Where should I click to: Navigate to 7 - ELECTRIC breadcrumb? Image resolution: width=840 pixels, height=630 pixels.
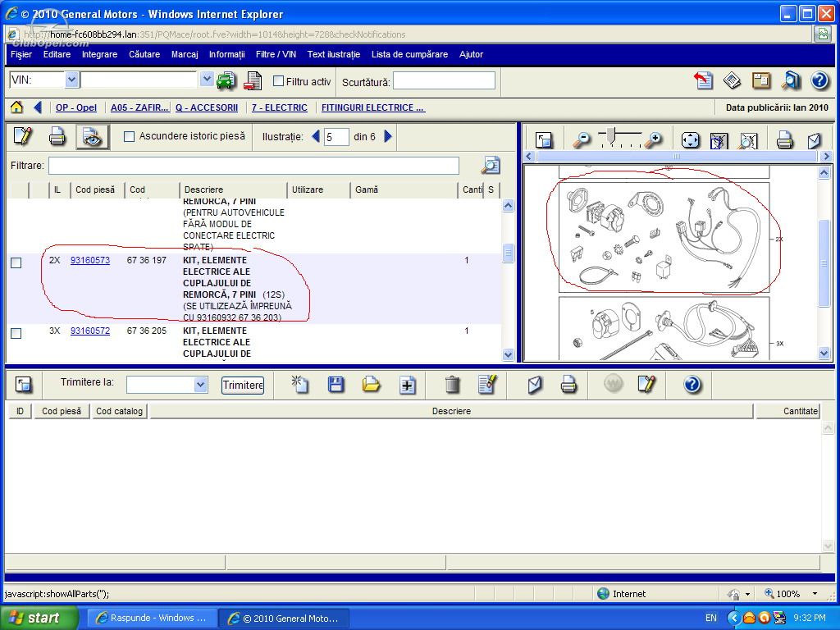[x=280, y=107]
